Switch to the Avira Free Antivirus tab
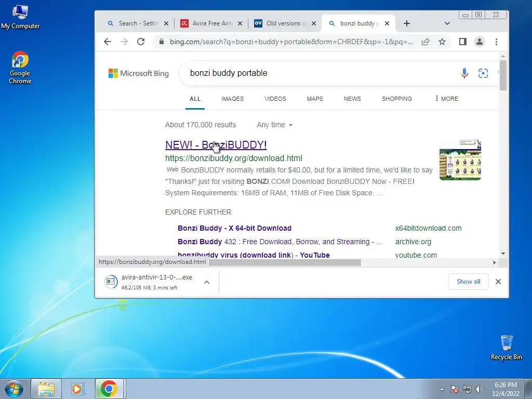The height and width of the screenshot is (399, 532). (210, 23)
